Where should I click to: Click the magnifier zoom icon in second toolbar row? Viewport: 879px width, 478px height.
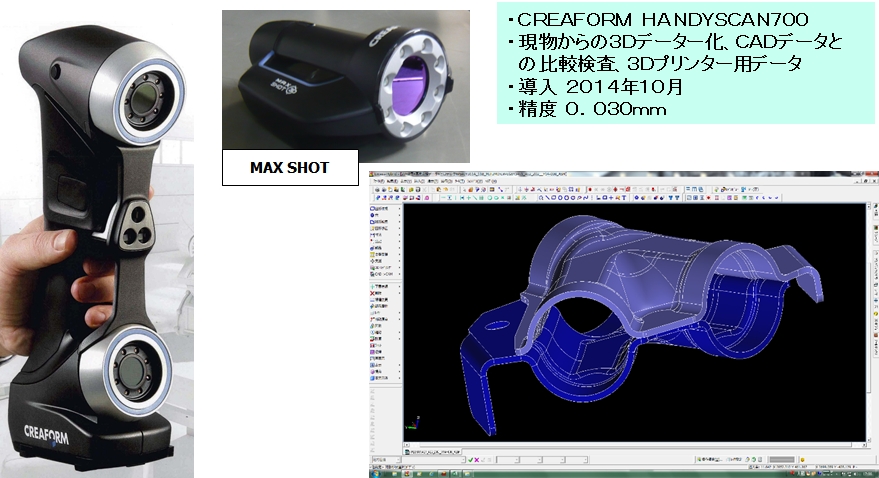541,198
